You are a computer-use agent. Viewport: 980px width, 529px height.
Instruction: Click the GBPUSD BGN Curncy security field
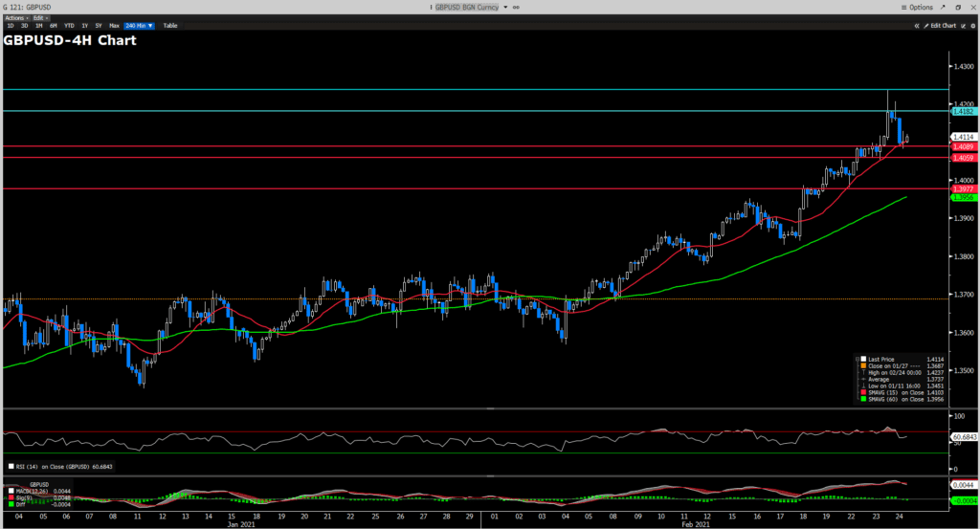467,8
